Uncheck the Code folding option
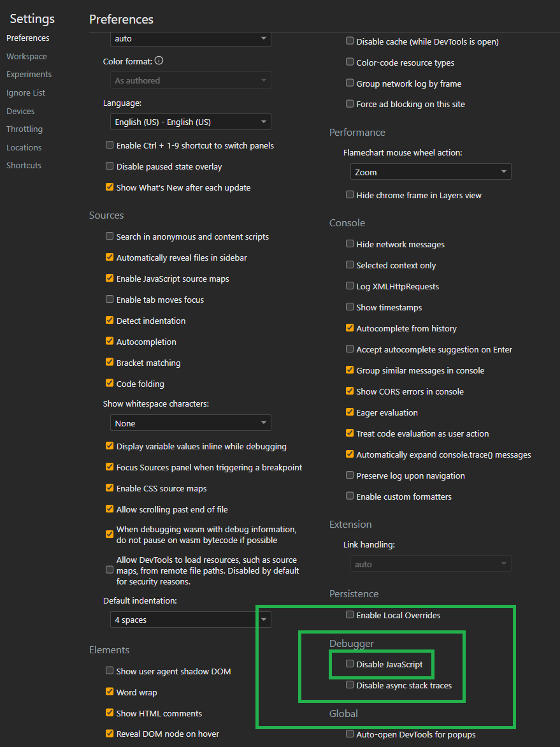 [110, 383]
